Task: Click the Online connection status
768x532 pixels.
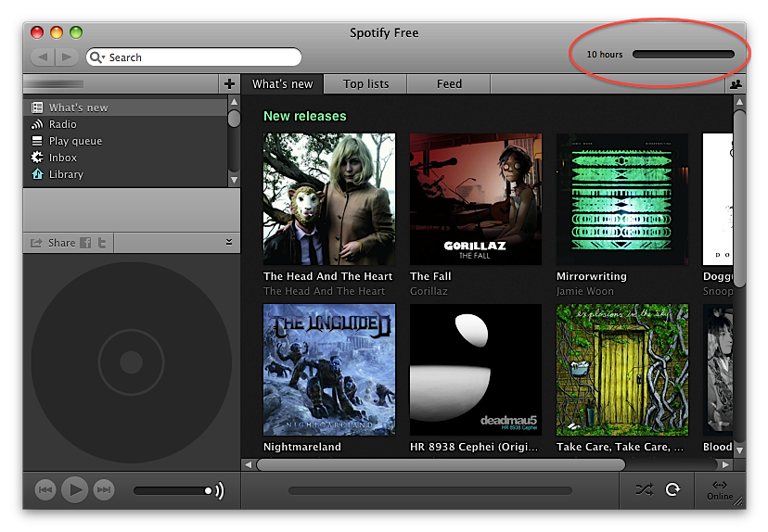Action: [720, 491]
